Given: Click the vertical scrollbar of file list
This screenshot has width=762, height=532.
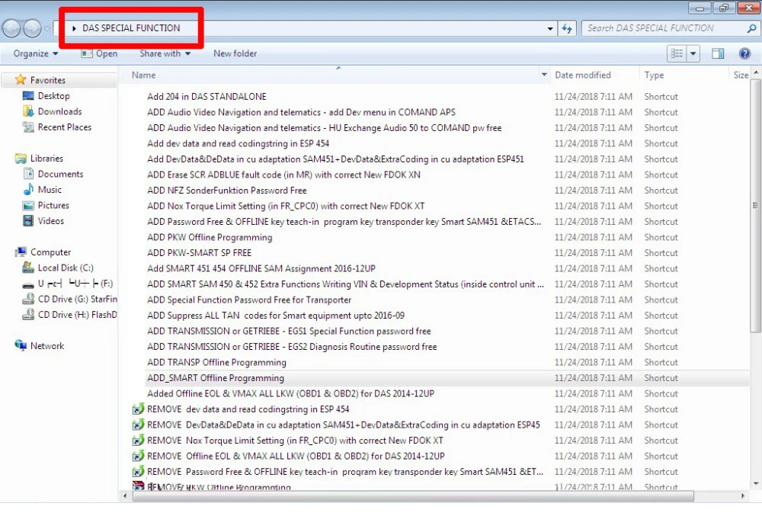Looking at the screenshot, I should (x=756, y=207).
